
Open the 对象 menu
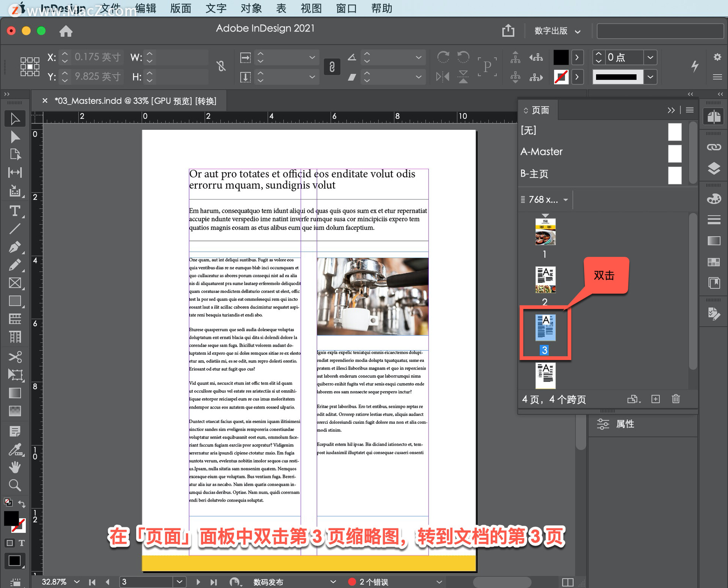coord(251,8)
